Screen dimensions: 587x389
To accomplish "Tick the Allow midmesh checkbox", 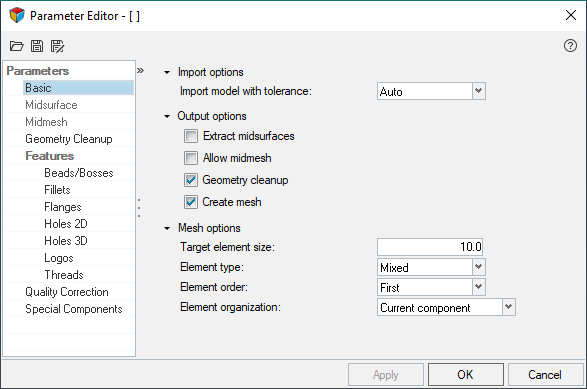I will click(191, 158).
